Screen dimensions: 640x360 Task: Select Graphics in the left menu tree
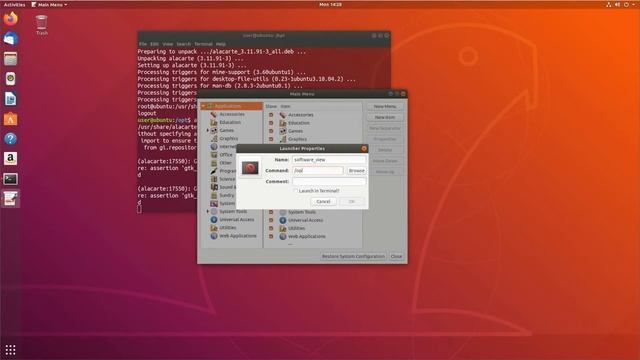(x=229, y=138)
